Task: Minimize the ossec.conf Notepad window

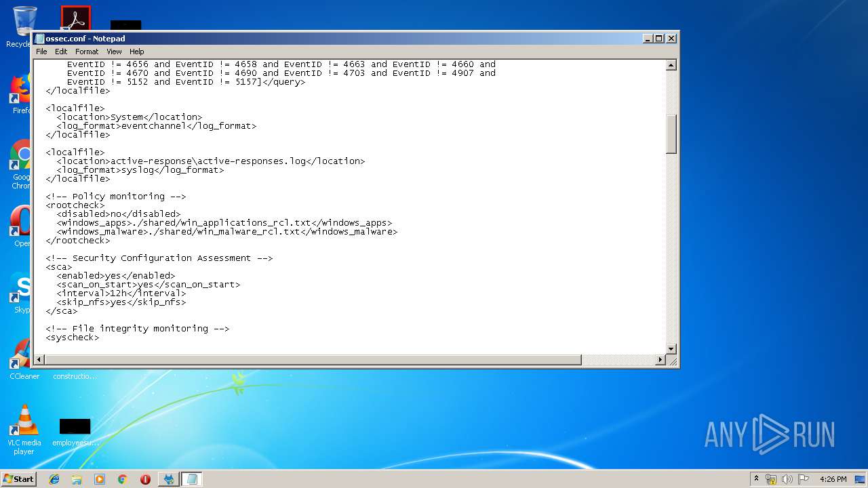Action: pyautogui.click(x=647, y=39)
